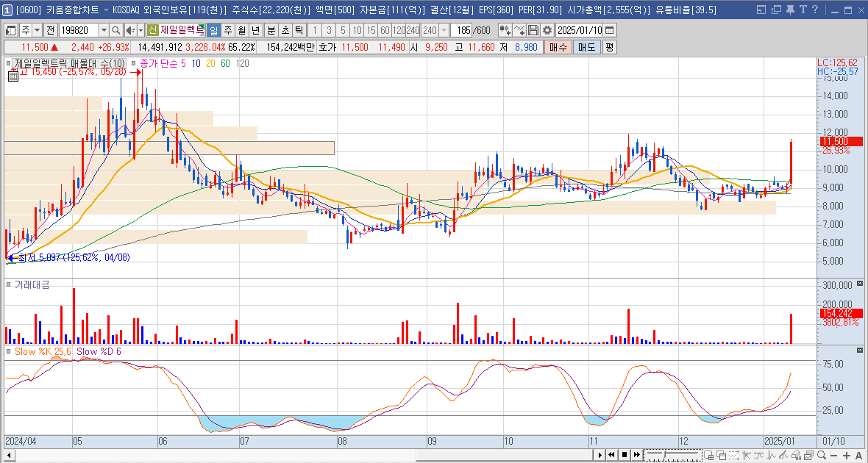Toggle the 제일일렉트릭 매물대 indicator checkbox
This screenshot has height=463, width=868.
9,63
